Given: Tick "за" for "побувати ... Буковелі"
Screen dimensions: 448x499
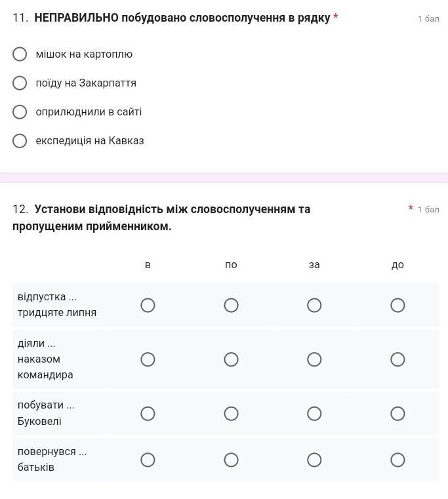Looking at the screenshot, I should 314,413.
